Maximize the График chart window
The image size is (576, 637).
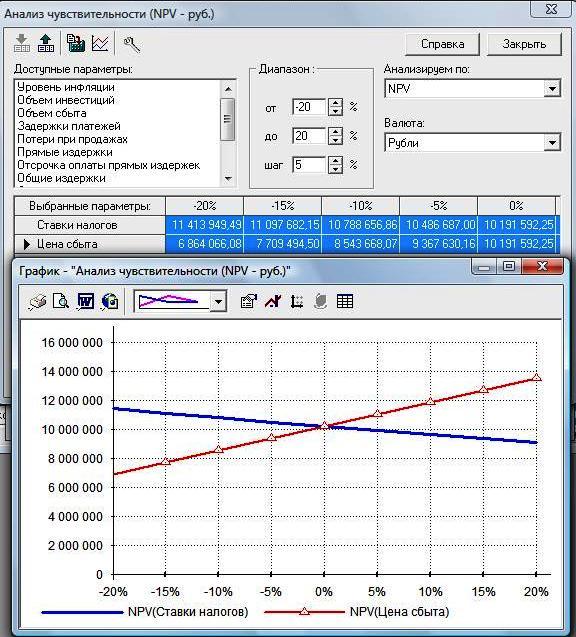coord(509,266)
